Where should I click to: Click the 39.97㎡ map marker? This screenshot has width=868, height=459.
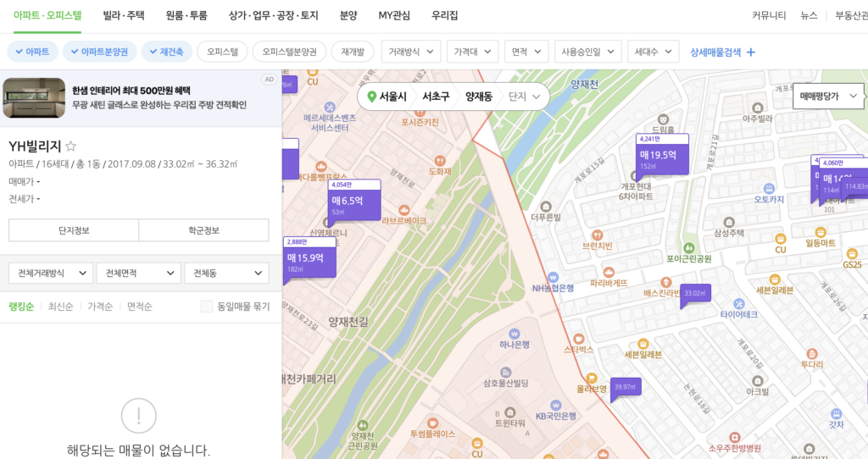pos(625,387)
